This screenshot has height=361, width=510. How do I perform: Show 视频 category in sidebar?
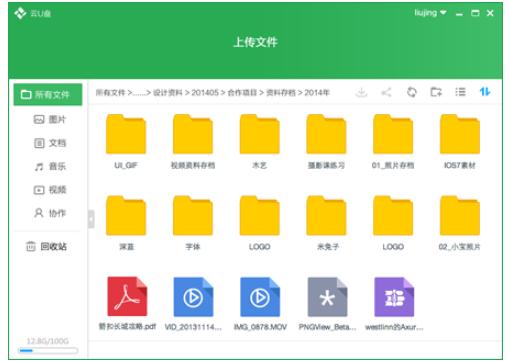click(50, 190)
